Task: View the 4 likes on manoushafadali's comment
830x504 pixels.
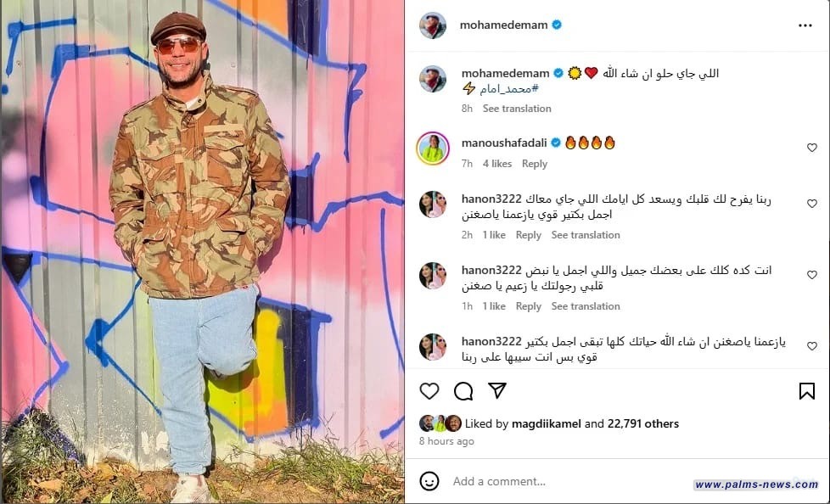Action: [x=497, y=164]
